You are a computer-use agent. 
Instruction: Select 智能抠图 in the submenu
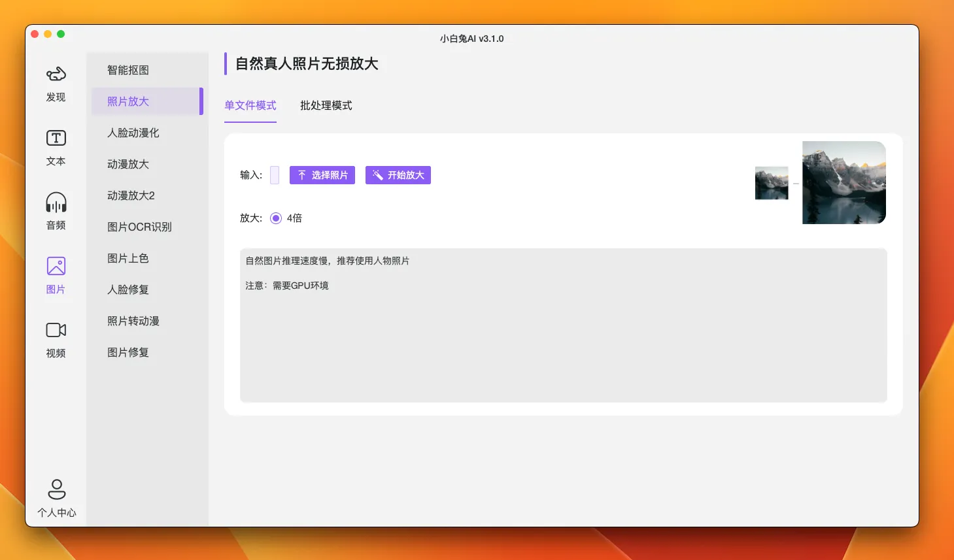point(147,70)
